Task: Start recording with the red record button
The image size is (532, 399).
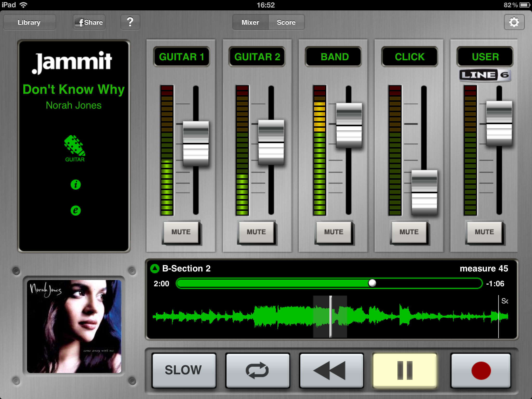Action: [x=481, y=370]
